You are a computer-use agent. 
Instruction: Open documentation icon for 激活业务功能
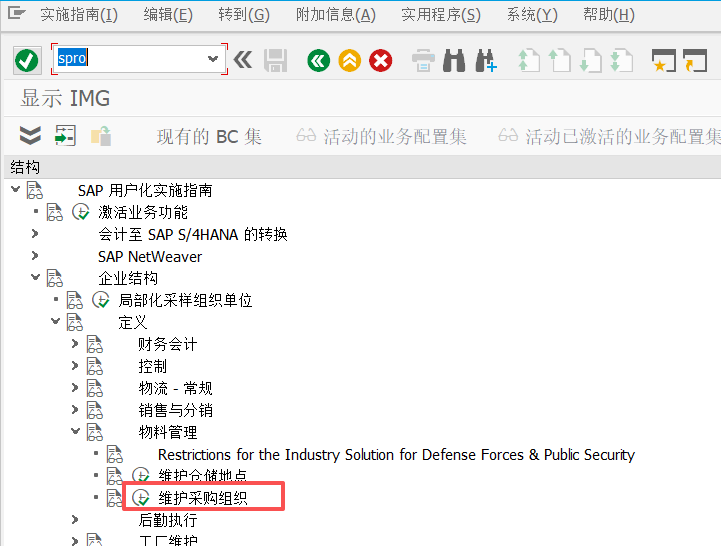point(55,212)
